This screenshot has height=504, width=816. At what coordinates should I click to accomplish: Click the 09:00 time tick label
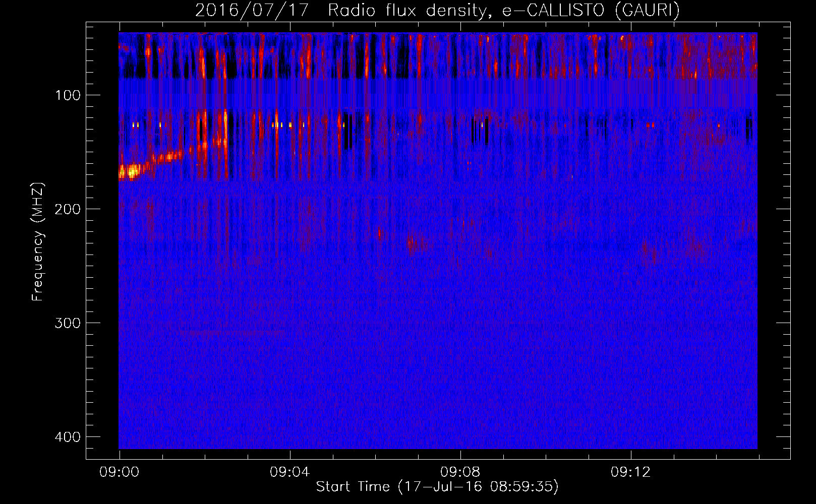click(x=120, y=472)
